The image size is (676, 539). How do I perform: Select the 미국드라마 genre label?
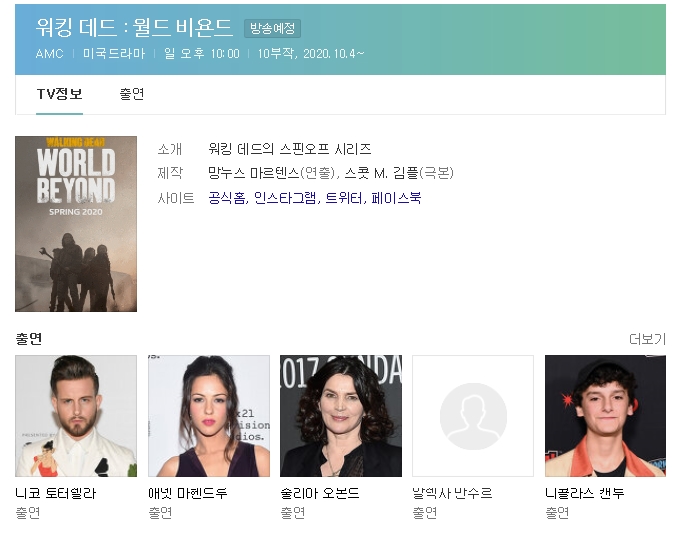(114, 54)
